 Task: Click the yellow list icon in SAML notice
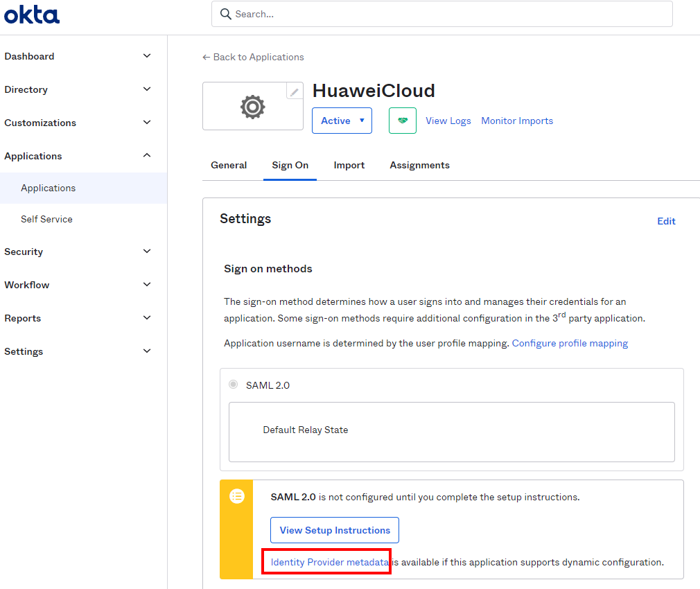[x=237, y=495]
